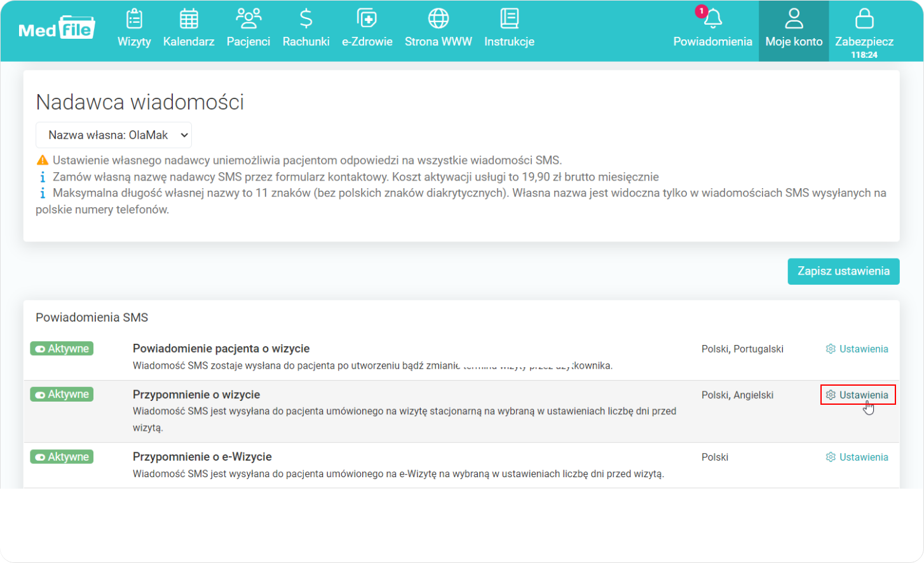Click the red notification badge

coord(701,11)
